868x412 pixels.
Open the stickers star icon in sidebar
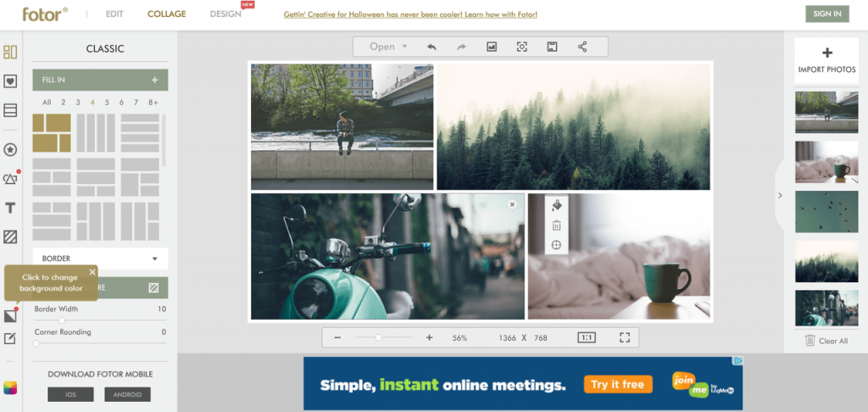10,150
